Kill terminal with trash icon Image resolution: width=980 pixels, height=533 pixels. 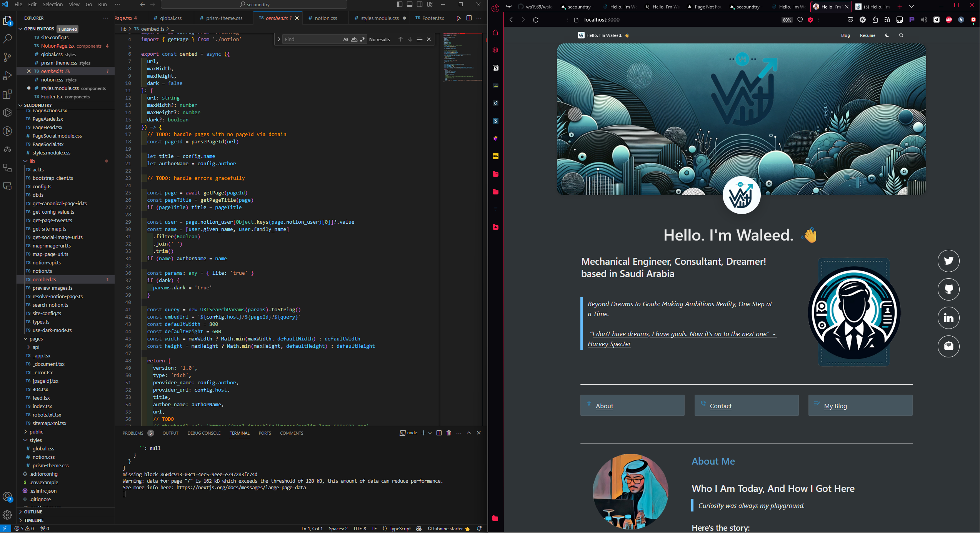448,433
